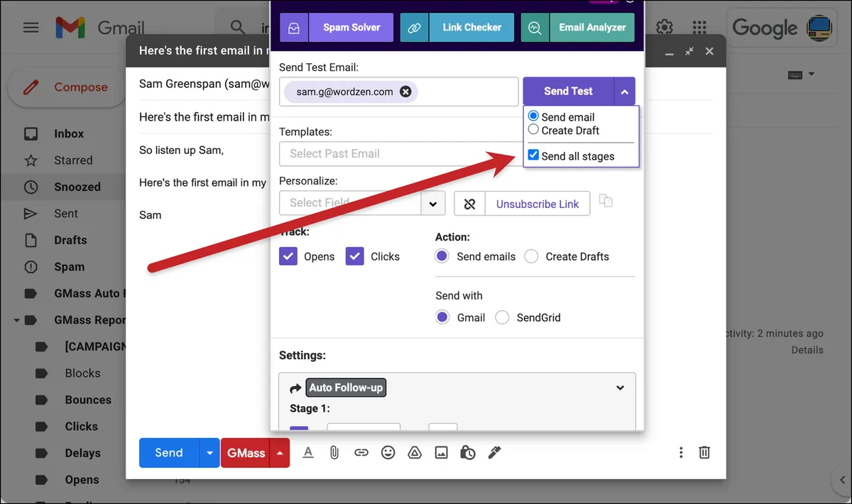Viewport: 852px width, 504px height.
Task: Pop out the compose window to full screen
Action: (689, 51)
